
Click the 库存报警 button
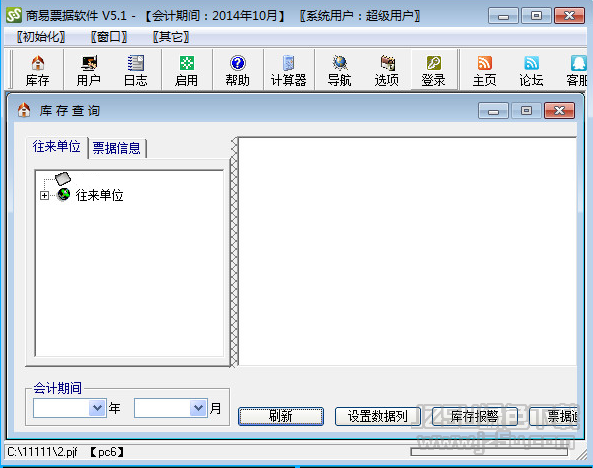point(474,416)
